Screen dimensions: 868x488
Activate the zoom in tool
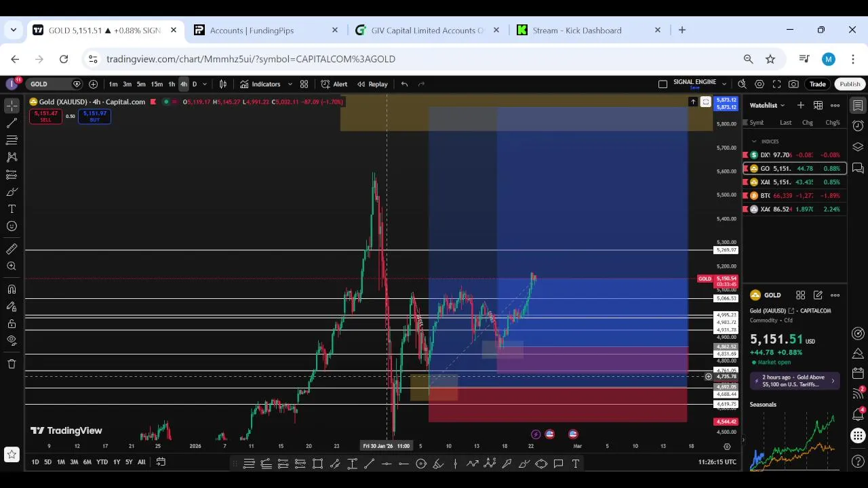click(x=12, y=266)
